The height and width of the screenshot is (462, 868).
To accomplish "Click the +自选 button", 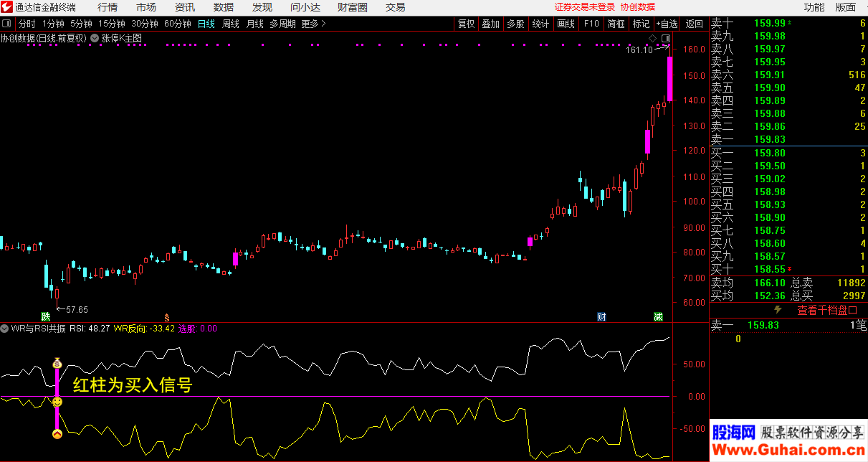I will pos(666,24).
